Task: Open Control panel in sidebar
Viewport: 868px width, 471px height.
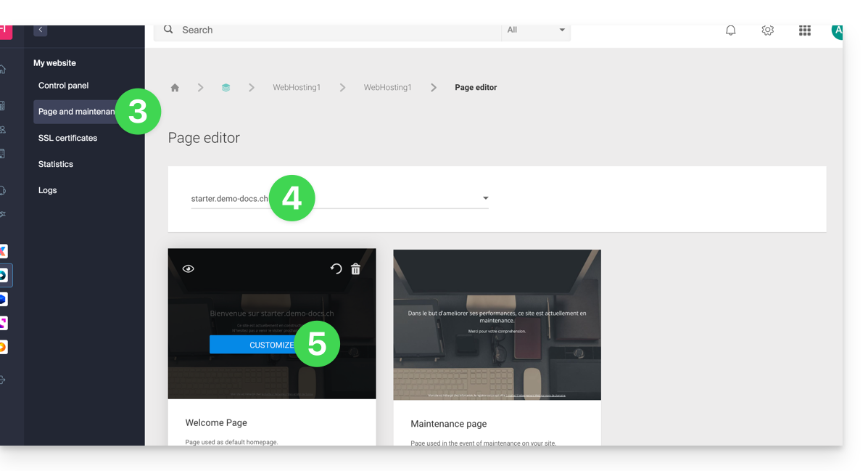Action: click(63, 86)
